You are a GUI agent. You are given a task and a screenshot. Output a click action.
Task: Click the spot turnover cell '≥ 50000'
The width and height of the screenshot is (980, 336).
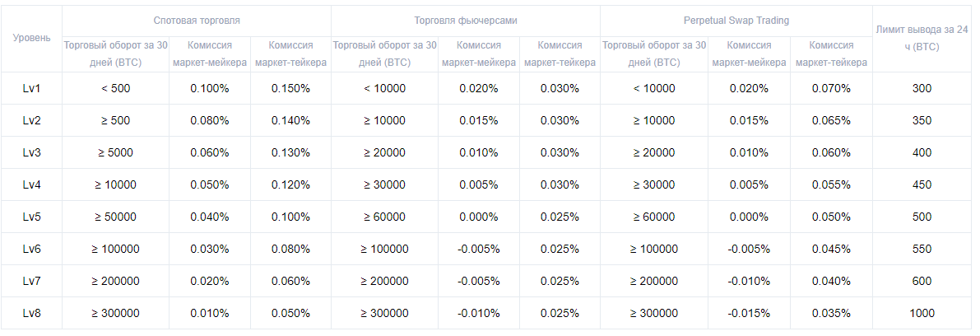click(115, 217)
